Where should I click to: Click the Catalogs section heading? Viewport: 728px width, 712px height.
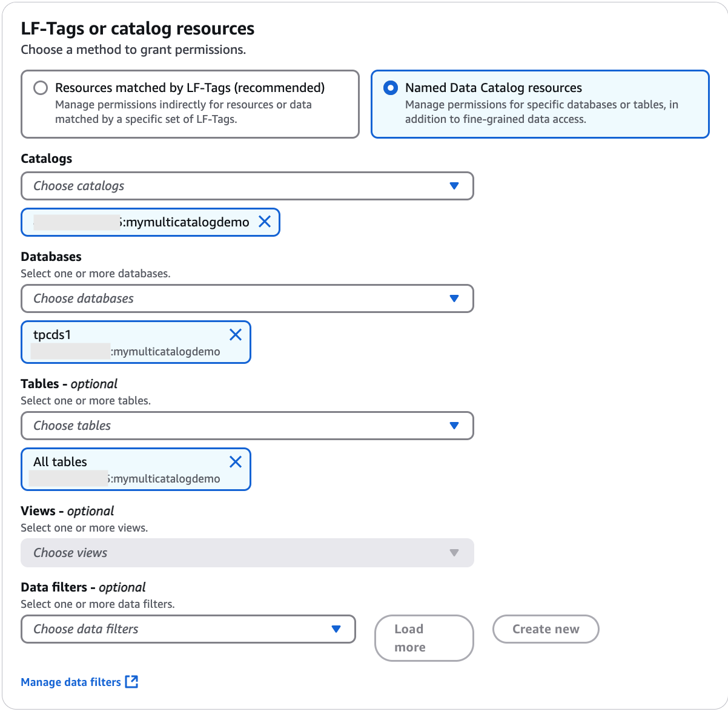(46, 159)
